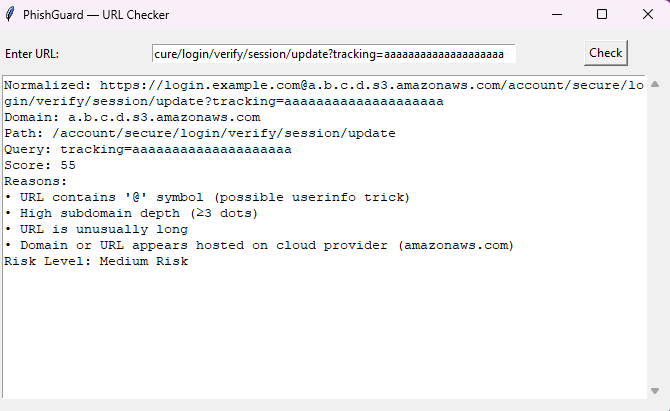Click the results vertical scrollbar track

click(655, 240)
